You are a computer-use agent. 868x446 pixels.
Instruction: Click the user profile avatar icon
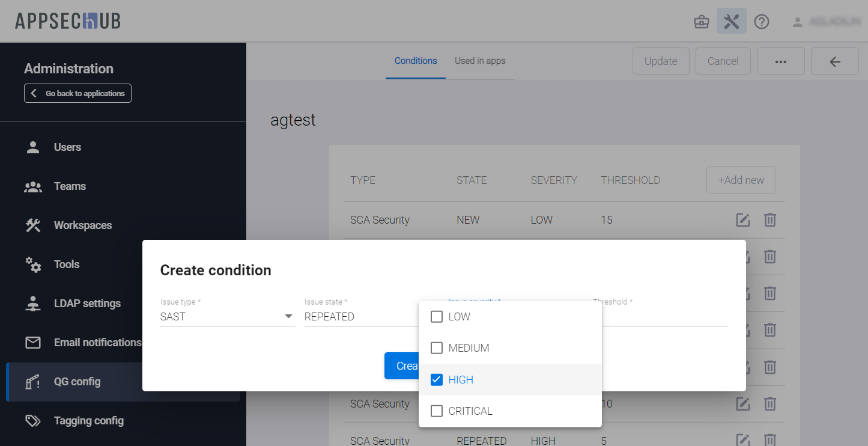coord(797,22)
